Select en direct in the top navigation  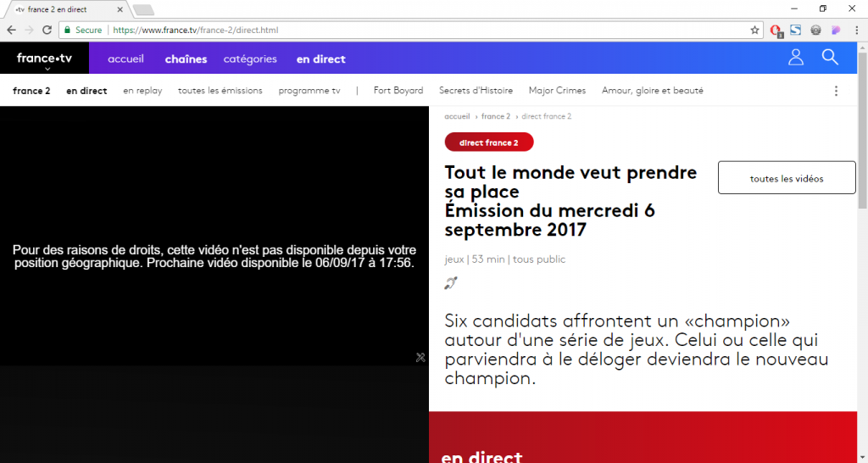321,59
